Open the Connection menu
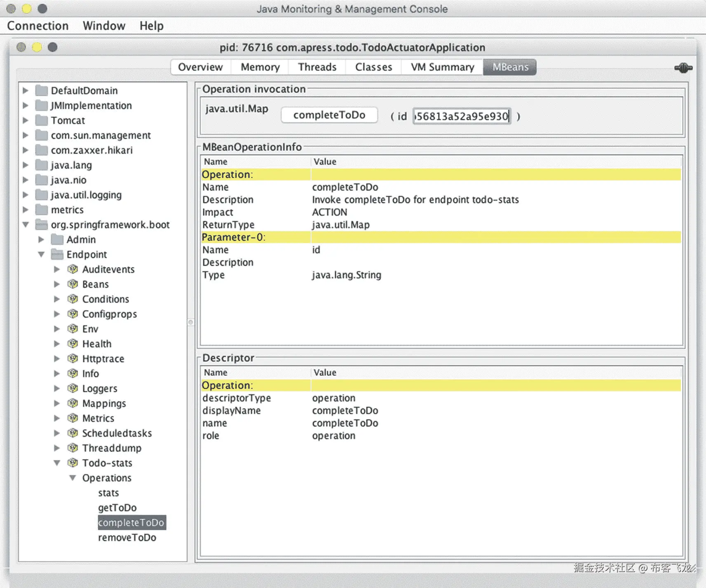This screenshot has height=588, width=706. point(38,26)
